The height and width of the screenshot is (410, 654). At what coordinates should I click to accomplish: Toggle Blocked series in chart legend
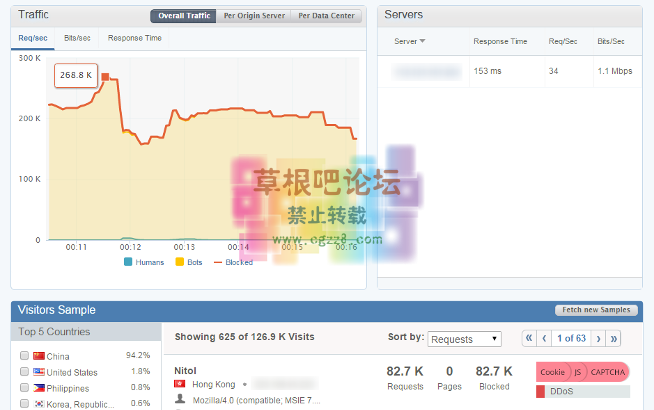(233, 262)
